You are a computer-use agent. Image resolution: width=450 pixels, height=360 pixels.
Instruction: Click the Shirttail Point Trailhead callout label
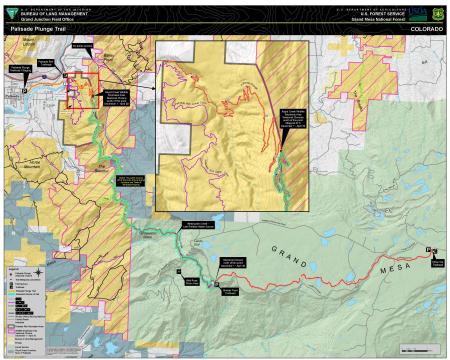(229, 292)
